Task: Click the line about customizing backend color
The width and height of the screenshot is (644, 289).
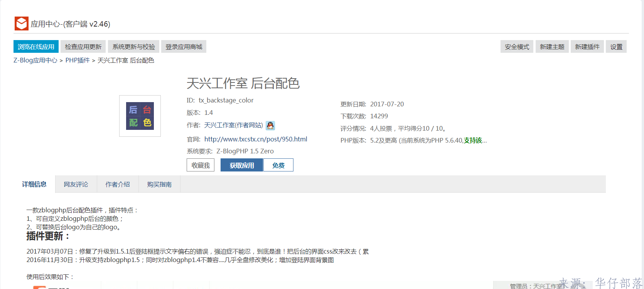Action: pyautogui.click(x=75, y=218)
